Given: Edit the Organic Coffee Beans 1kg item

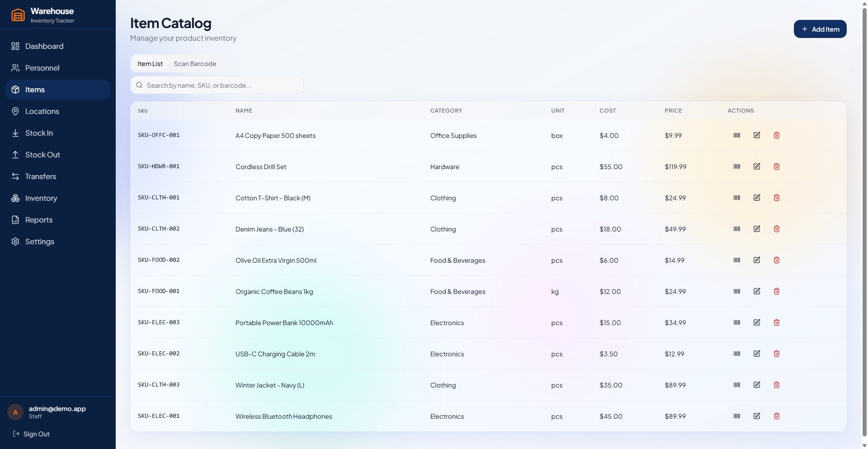Looking at the screenshot, I should [x=757, y=291].
